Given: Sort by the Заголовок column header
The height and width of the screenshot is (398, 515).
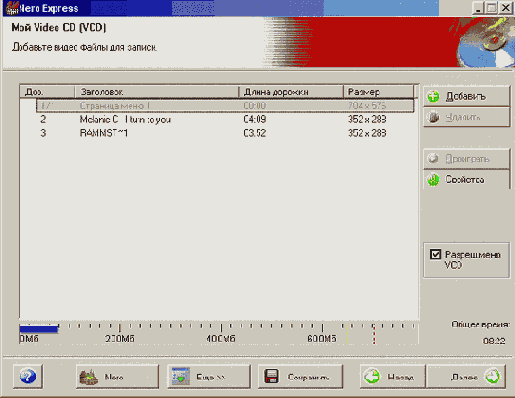Looking at the screenshot, I should [x=157, y=92].
